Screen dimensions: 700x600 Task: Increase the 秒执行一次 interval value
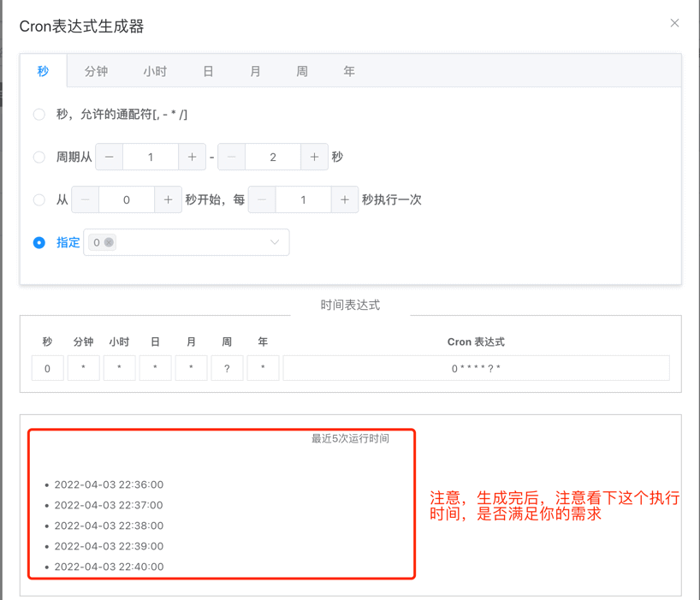point(344,200)
